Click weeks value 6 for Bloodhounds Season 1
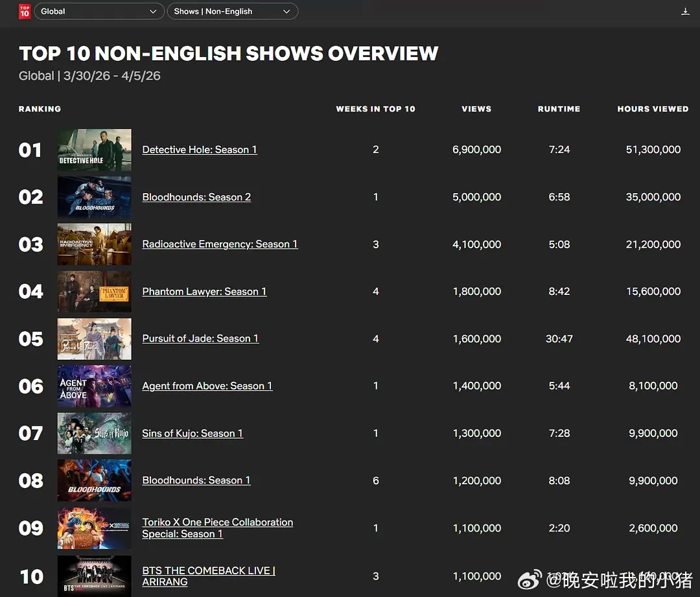700x597 pixels. coord(375,480)
